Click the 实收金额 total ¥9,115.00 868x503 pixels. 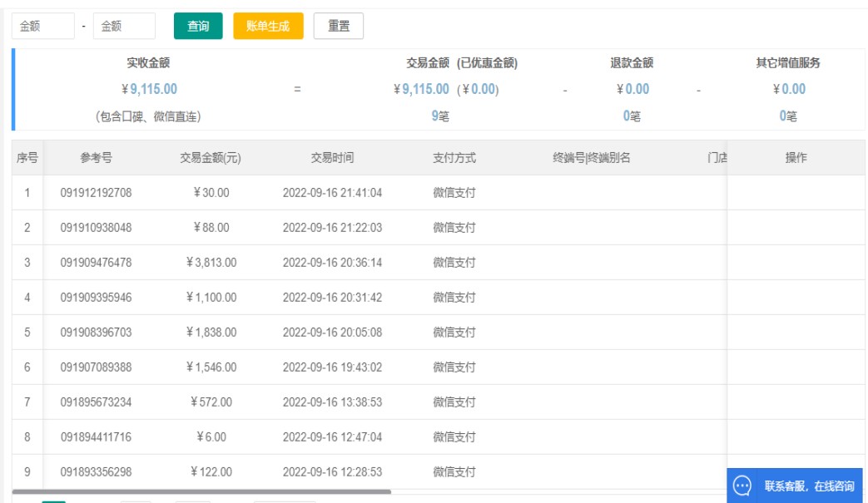click(149, 89)
